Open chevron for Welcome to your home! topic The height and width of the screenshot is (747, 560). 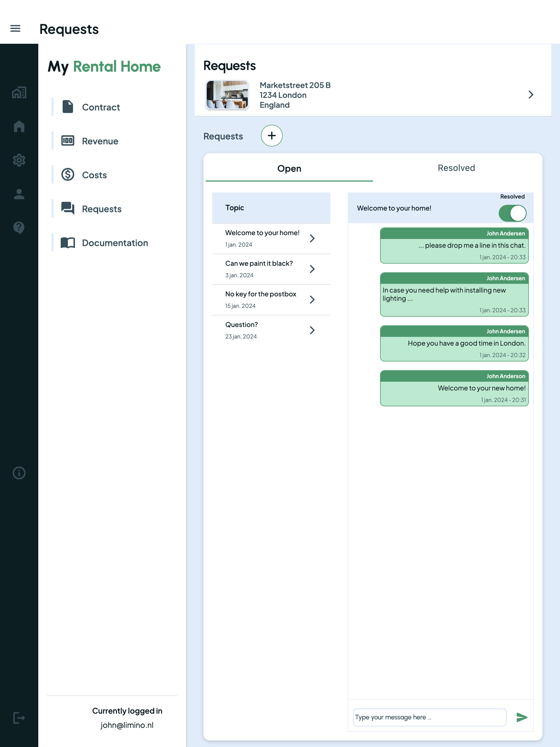tap(312, 239)
